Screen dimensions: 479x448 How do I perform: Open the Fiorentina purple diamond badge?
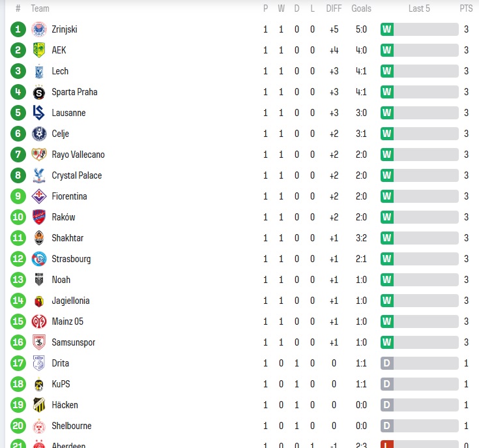pos(39,196)
